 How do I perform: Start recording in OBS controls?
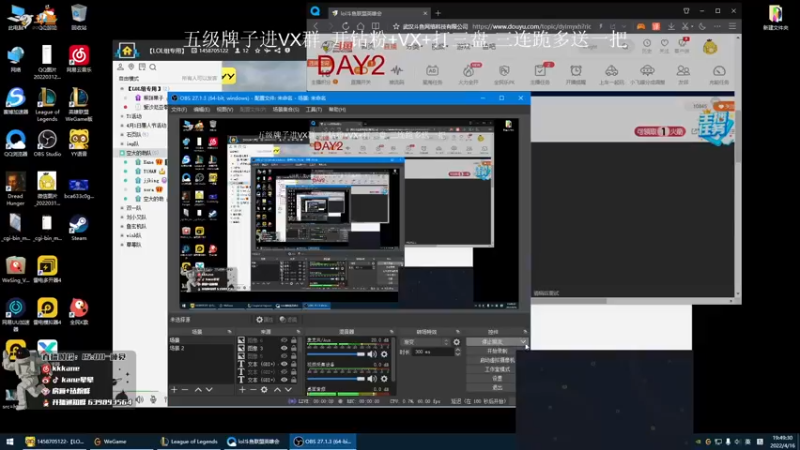(497, 351)
